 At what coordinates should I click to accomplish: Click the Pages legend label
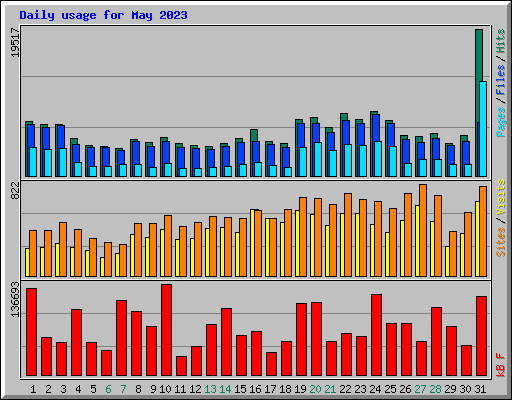tap(501, 122)
